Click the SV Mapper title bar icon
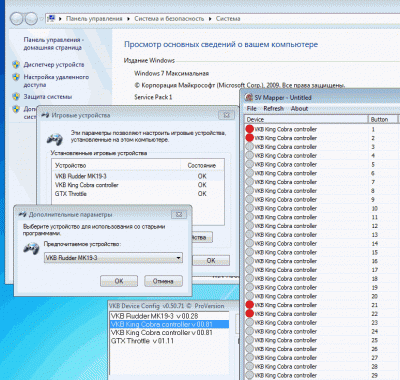This screenshot has width=400, height=380. coord(249,97)
